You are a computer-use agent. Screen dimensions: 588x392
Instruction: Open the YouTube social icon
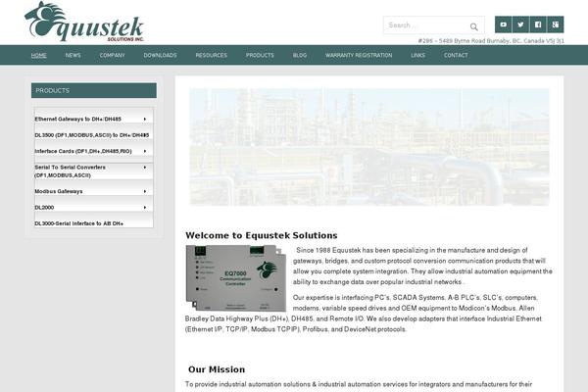(x=504, y=24)
